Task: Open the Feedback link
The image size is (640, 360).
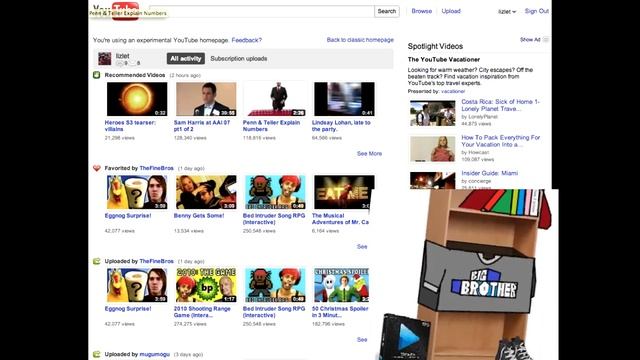Action: 247,40
